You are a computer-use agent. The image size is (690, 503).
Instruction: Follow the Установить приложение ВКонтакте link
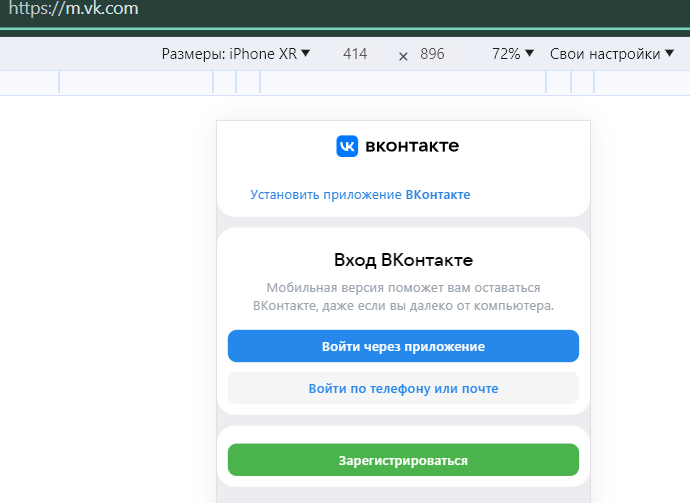(x=360, y=195)
